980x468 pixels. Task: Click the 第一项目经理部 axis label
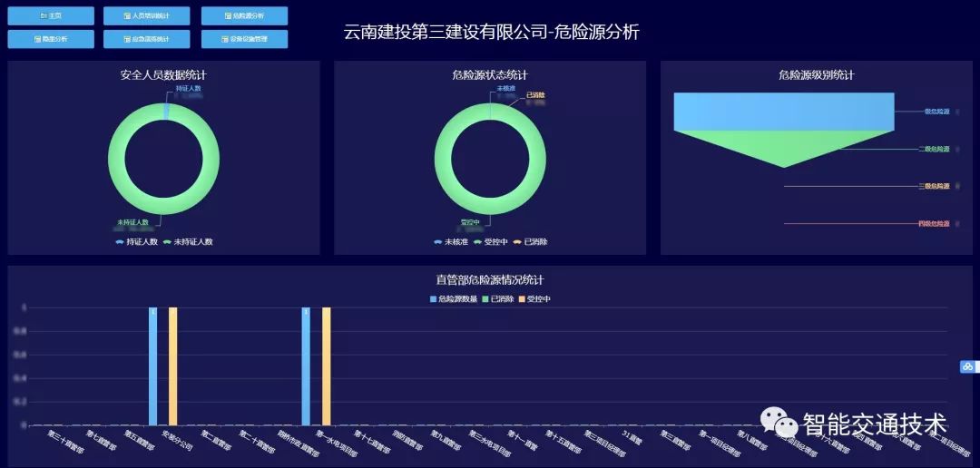(719, 443)
